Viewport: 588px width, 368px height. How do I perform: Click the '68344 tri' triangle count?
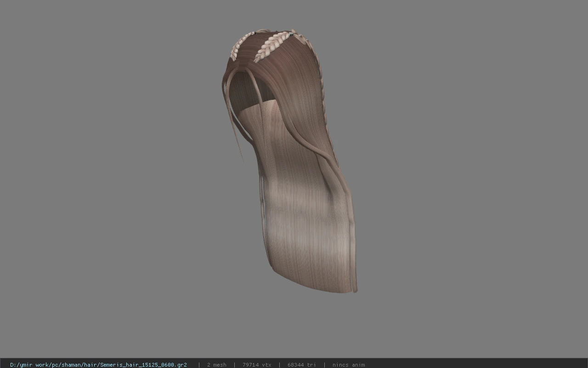click(x=302, y=365)
